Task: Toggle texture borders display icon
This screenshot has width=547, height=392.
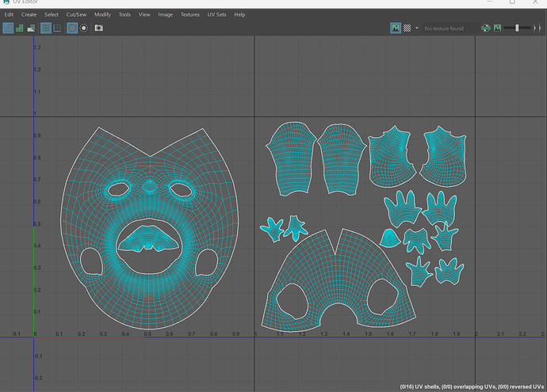Action: pos(46,29)
